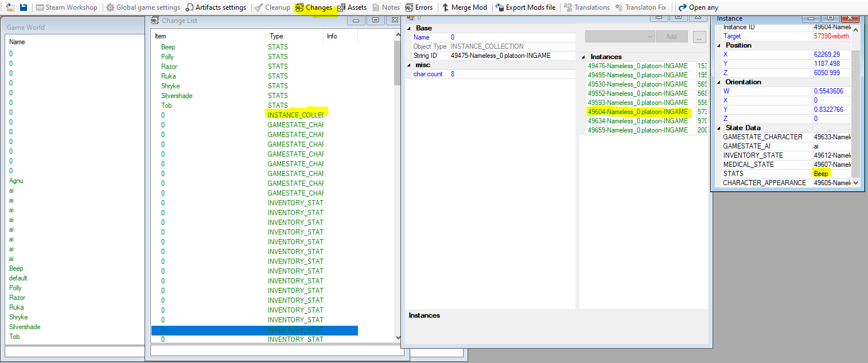Select Agnu in Game World list
The width and height of the screenshot is (868, 363).
[x=16, y=181]
